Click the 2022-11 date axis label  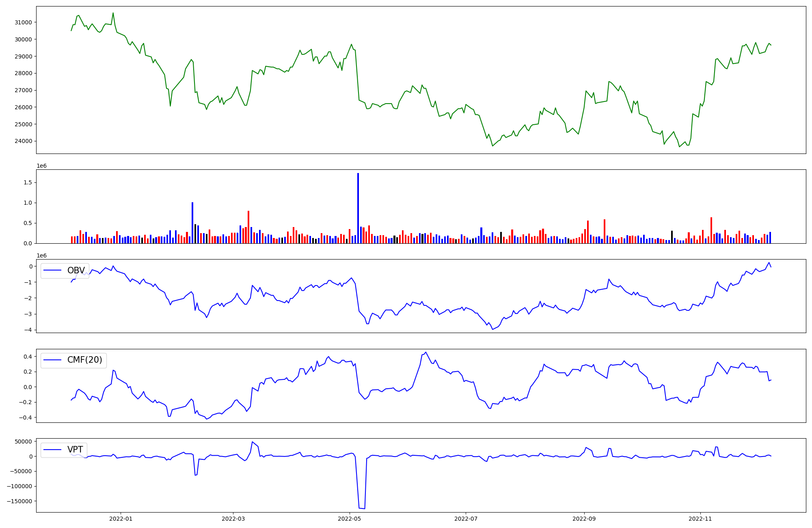(700, 519)
